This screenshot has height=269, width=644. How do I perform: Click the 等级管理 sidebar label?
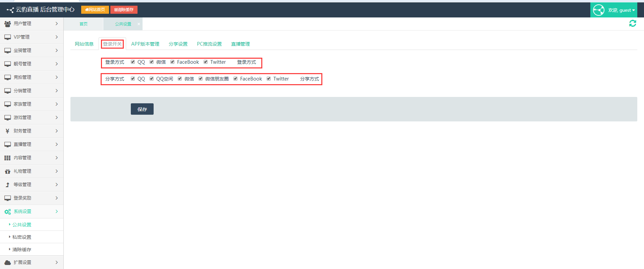pyautogui.click(x=22, y=184)
